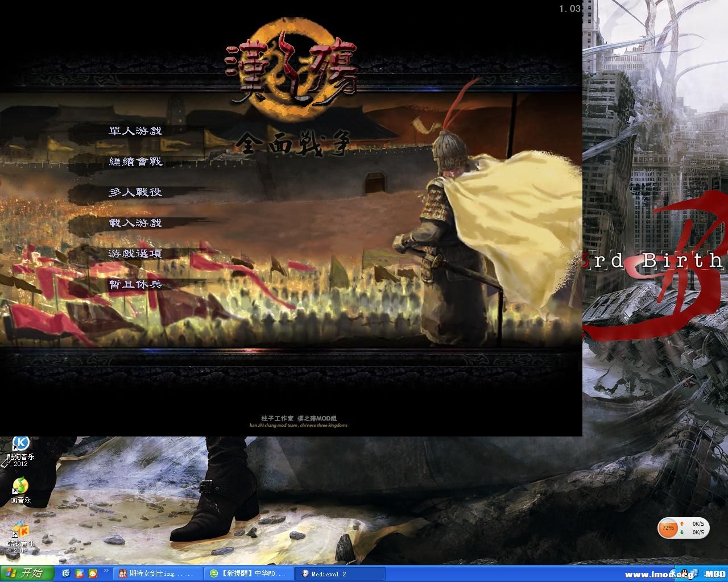Viewport: 728px width, 582px height.
Task: Click 暫且休兵 to quit the game
Action: [135, 284]
